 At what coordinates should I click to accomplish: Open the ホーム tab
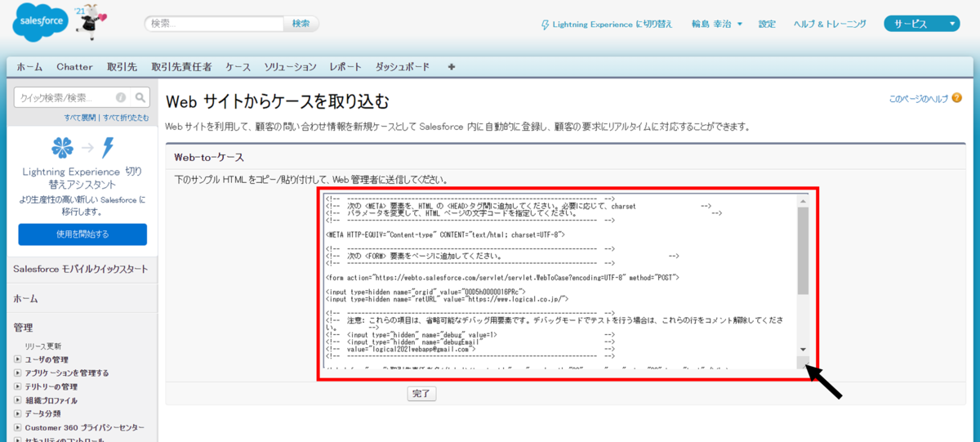[29, 66]
